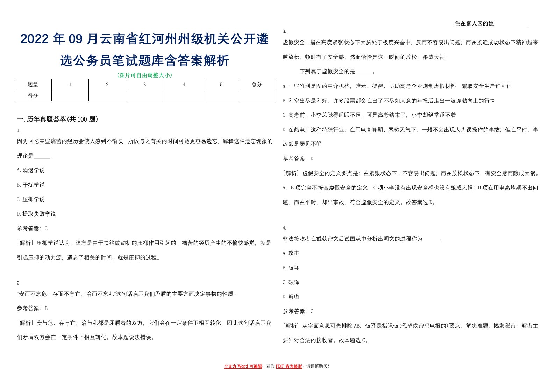
Task: Click the empty score cell under '总分'
Action: click(257, 96)
